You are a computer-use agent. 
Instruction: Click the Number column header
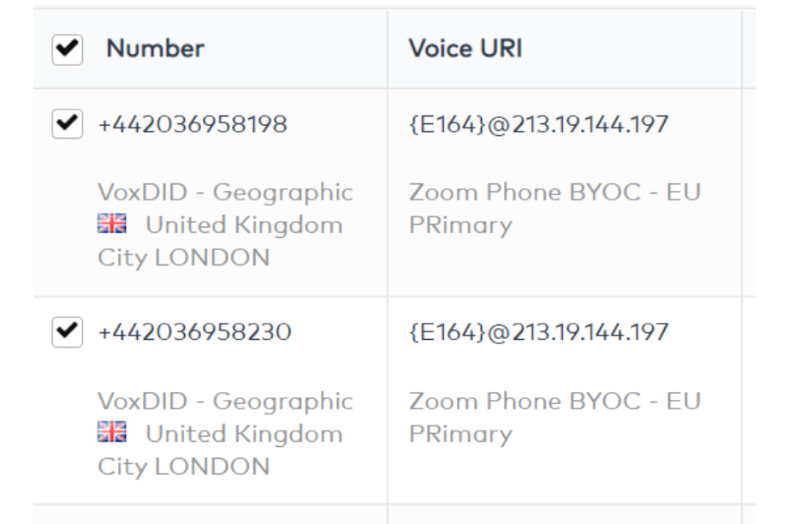(155, 50)
